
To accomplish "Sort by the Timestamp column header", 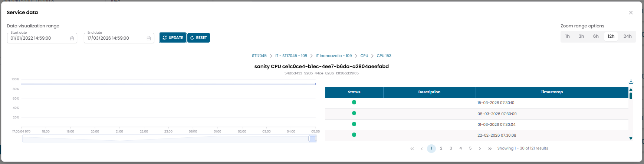I will tap(552, 92).
